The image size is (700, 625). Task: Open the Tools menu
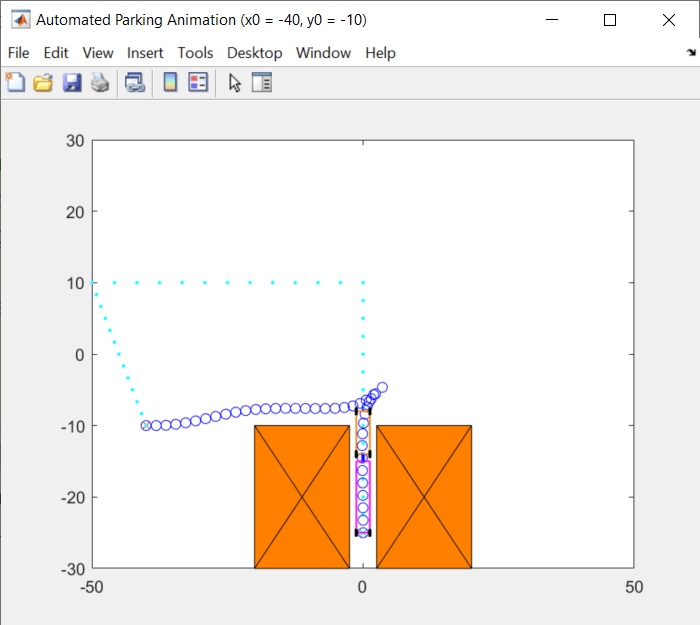click(195, 53)
